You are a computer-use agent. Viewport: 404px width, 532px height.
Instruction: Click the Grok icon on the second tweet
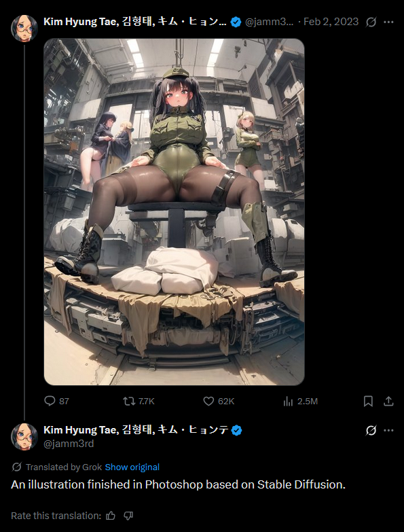371,431
